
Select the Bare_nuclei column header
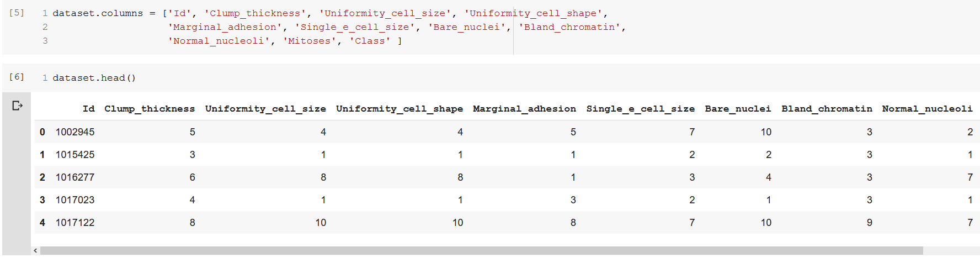[x=738, y=109]
